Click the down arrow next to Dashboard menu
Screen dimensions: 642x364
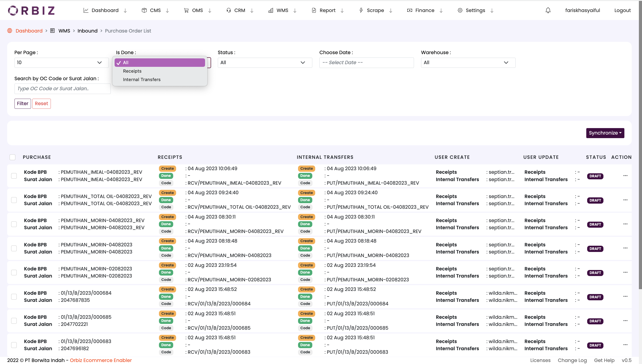pyautogui.click(x=125, y=10)
